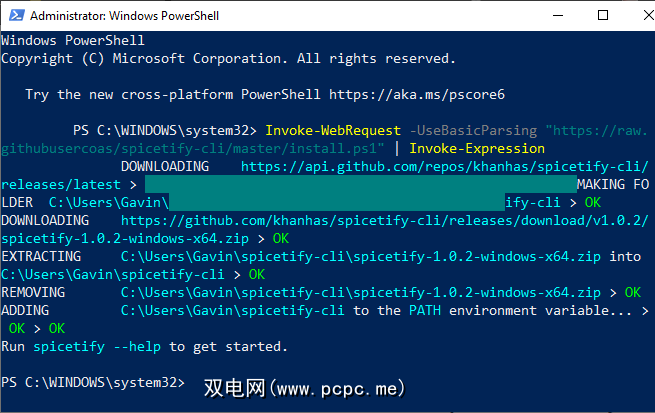The height and width of the screenshot is (413, 655).
Task: Click the "spicetify --help" text
Action: [x=98, y=347]
